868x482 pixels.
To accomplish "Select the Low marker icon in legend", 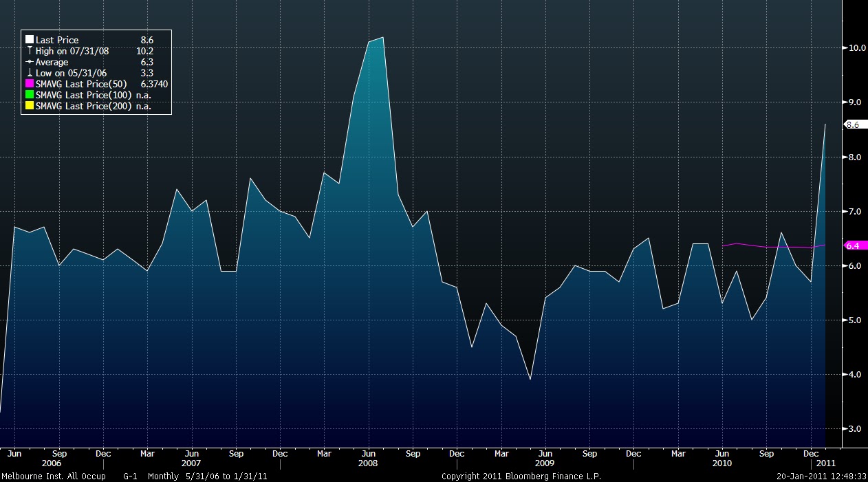I will (x=30, y=73).
